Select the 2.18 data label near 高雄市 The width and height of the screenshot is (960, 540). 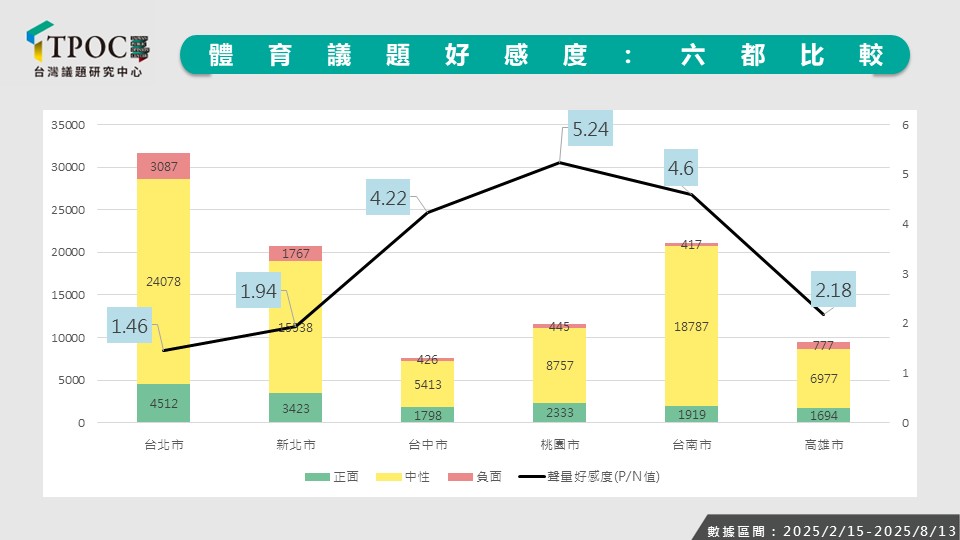click(x=832, y=291)
